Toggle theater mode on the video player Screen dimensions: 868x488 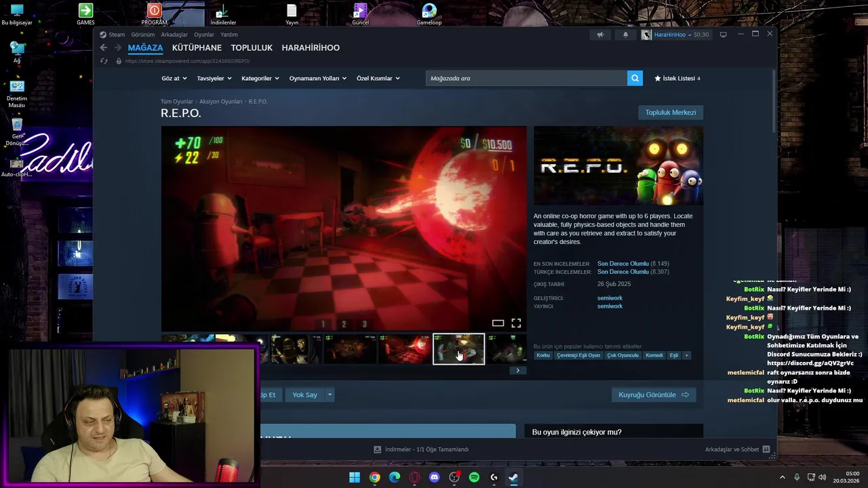point(498,323)
